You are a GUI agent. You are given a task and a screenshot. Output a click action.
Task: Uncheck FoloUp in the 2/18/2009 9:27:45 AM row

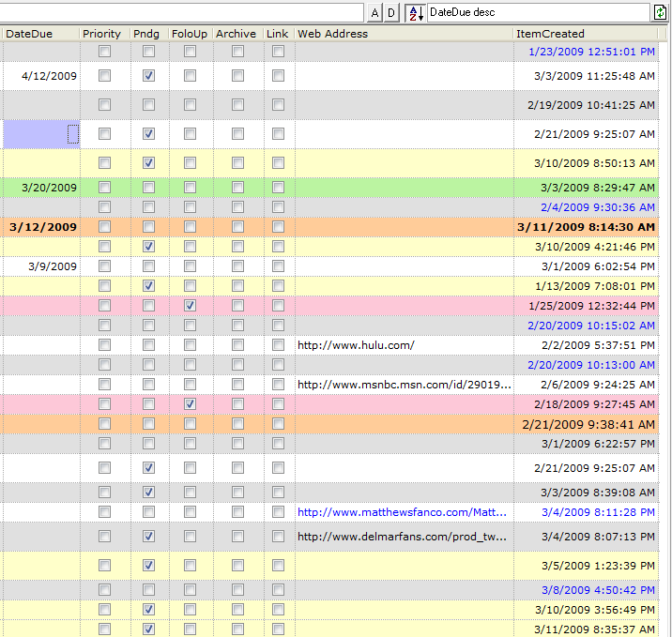click(x=190, y=404)
